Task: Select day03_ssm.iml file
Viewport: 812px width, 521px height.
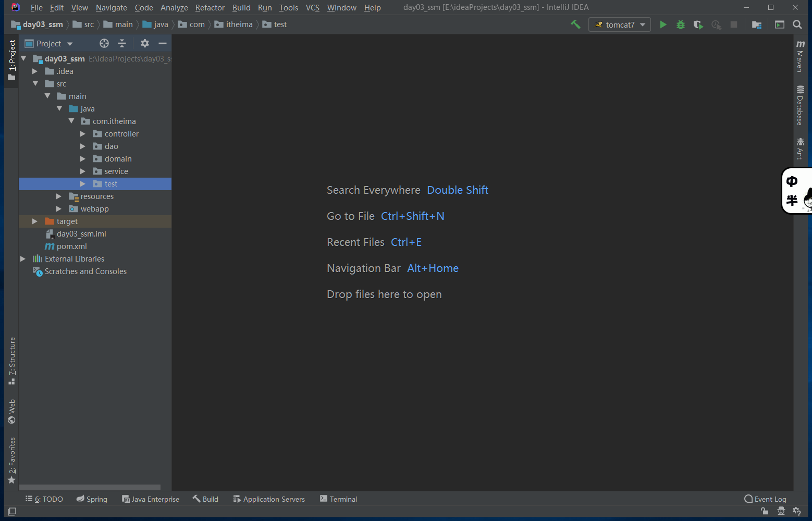Action: coord(76,234)
